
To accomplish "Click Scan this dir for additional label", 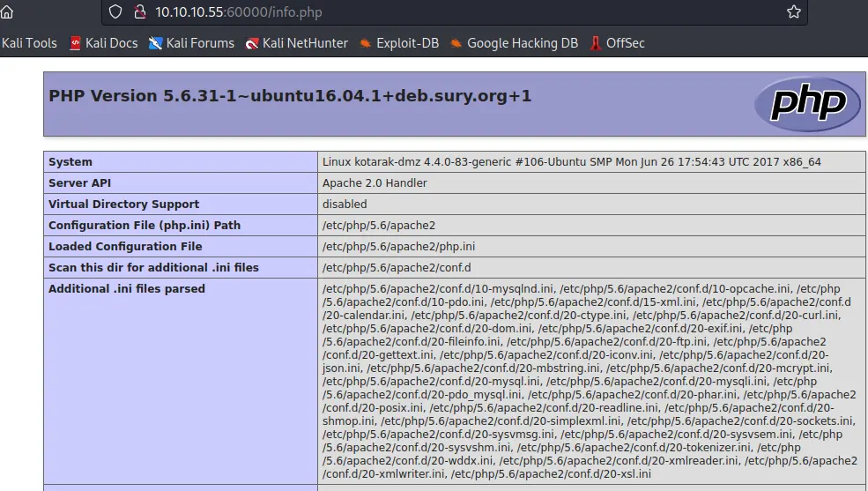I will tap(154, 267).
